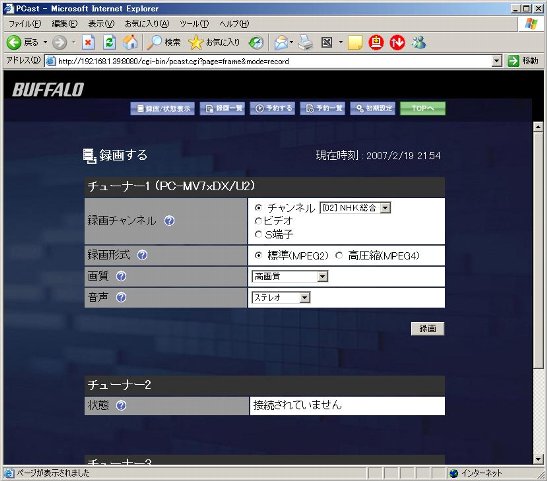Click the 録画 record button
This screenshot has height=481, width=547.
(427, 329)
